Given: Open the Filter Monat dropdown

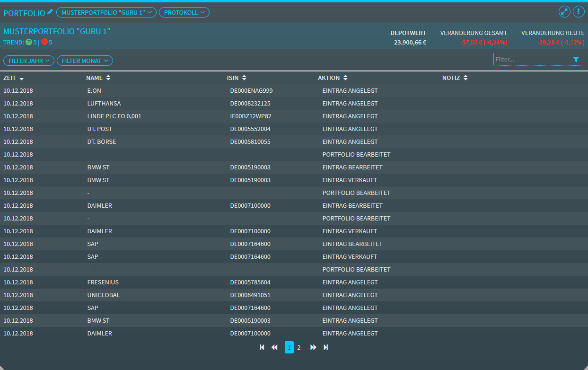Looking at the screenshot, I should (x=85, y=61).
